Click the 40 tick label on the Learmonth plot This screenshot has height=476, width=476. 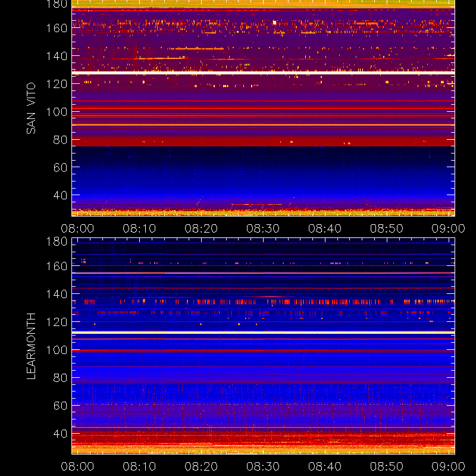60,434
